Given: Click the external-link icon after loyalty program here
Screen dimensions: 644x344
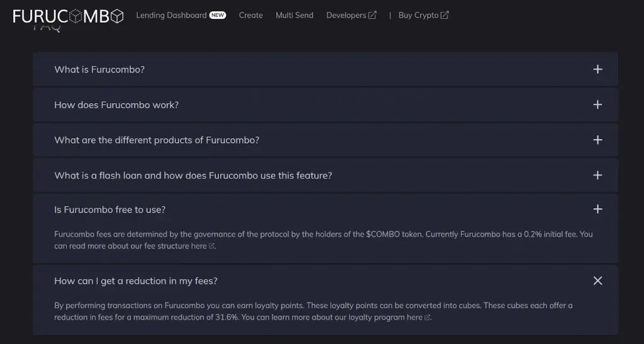Looking at the screenshot, I should click(x=427, y=318).
